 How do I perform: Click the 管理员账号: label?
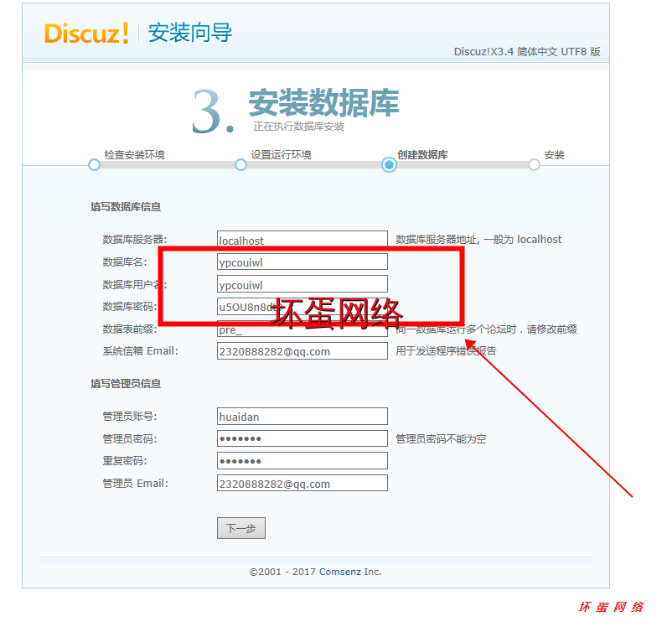(x=130, y=416)
